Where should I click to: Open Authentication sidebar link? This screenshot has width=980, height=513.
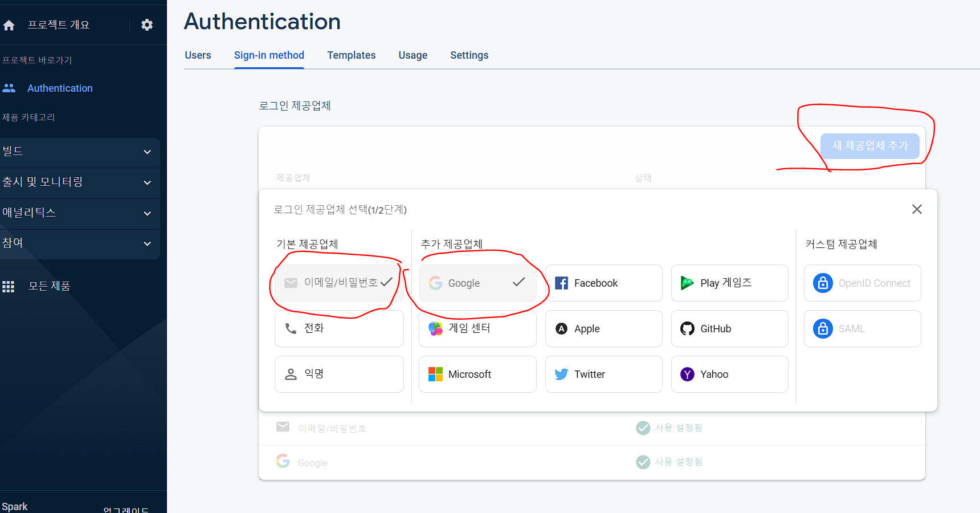(x=60, y=88)
